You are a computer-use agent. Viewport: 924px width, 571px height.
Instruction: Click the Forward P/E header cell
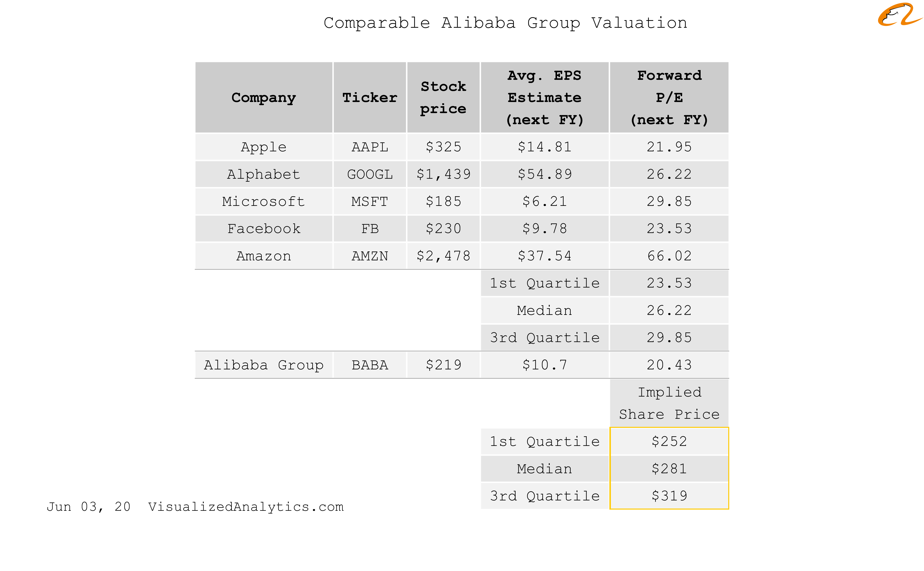pyautogui.click(x=669, y=97)
